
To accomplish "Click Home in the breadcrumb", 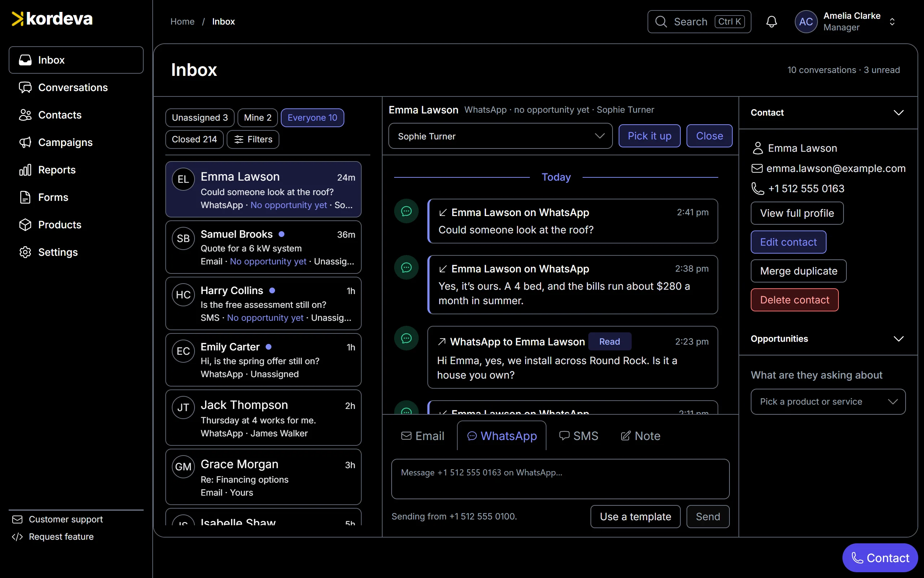I will point(182,22).
